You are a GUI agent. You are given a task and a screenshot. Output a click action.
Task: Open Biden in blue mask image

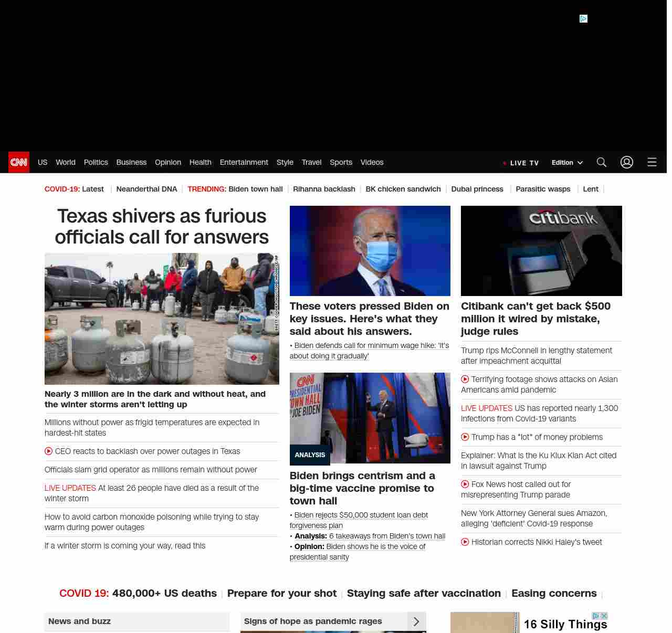[370, 251]
